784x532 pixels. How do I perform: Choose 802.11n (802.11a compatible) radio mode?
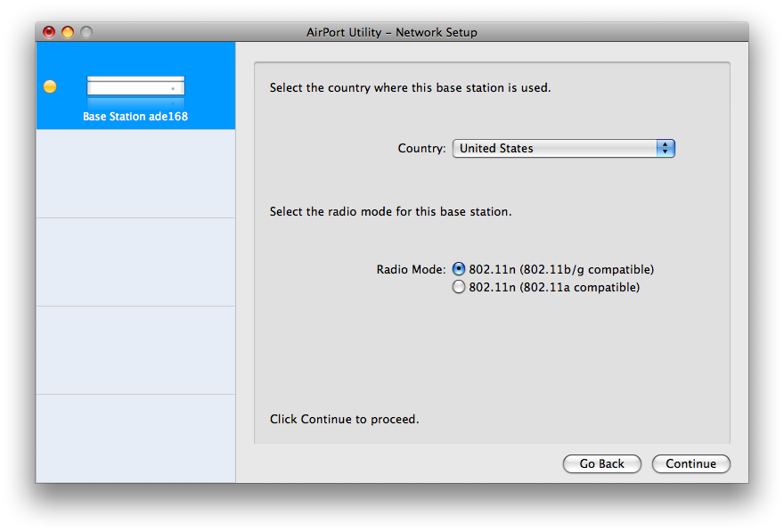click(x=459, y=287)
